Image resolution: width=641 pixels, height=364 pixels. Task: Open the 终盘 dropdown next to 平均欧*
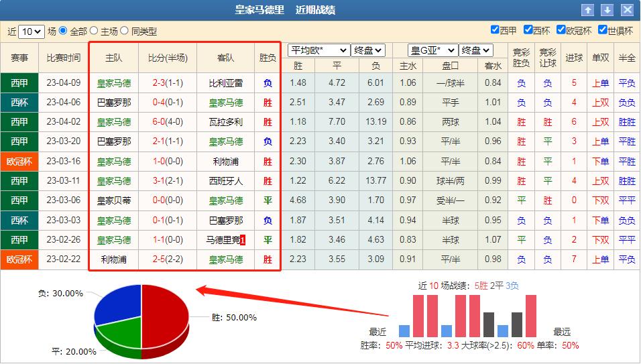(368, 50)
